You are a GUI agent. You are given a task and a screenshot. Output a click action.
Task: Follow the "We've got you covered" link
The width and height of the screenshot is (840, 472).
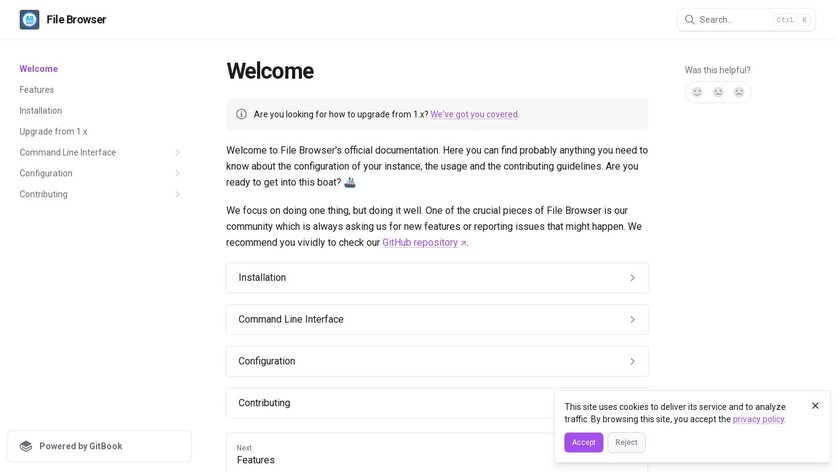click(474, 114)
